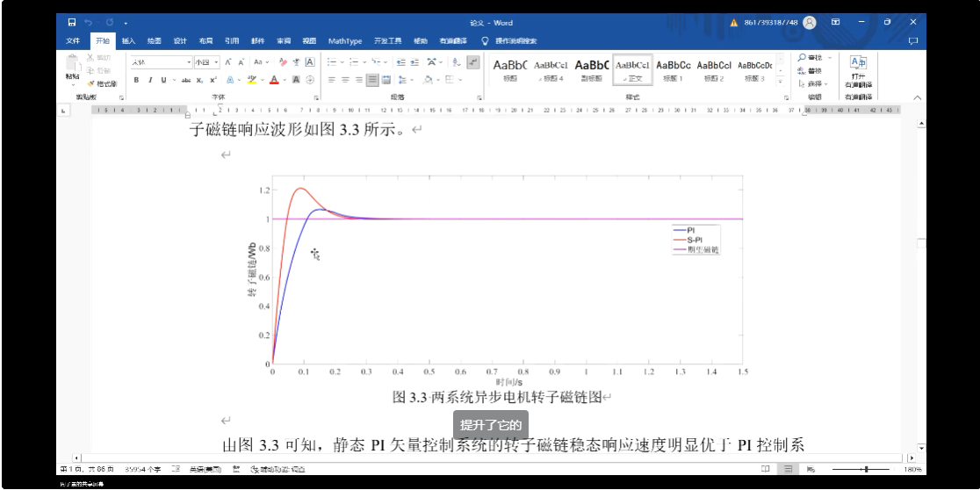This screenshot has height=490, width=980.
Task: Click the Ribbon Display Options icon
Action: pyautogui.click(x=836, y=23)
